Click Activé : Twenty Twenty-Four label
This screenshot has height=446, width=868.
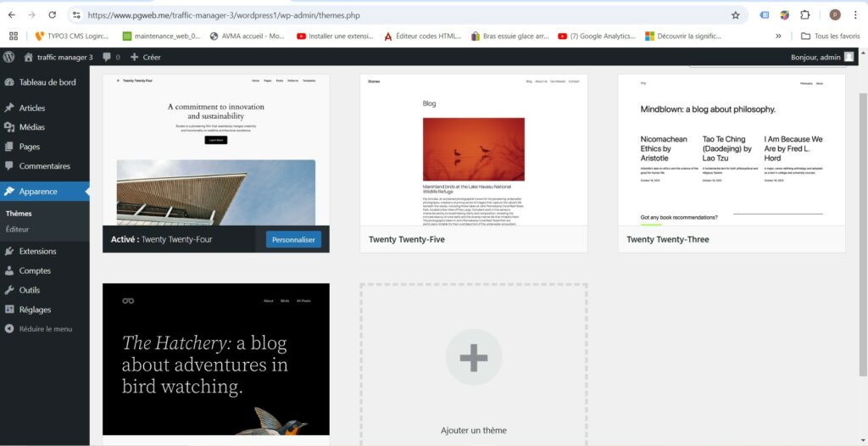(162, 239)
